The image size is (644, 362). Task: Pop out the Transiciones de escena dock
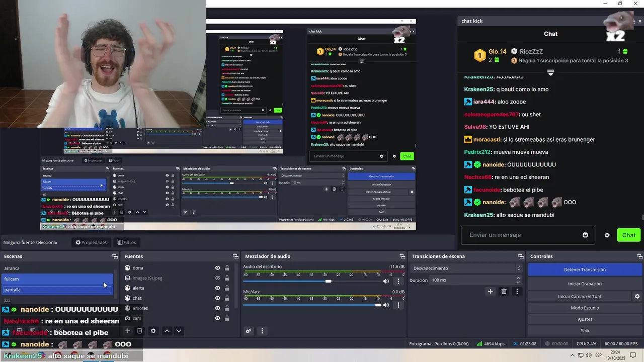coord(522,256)
